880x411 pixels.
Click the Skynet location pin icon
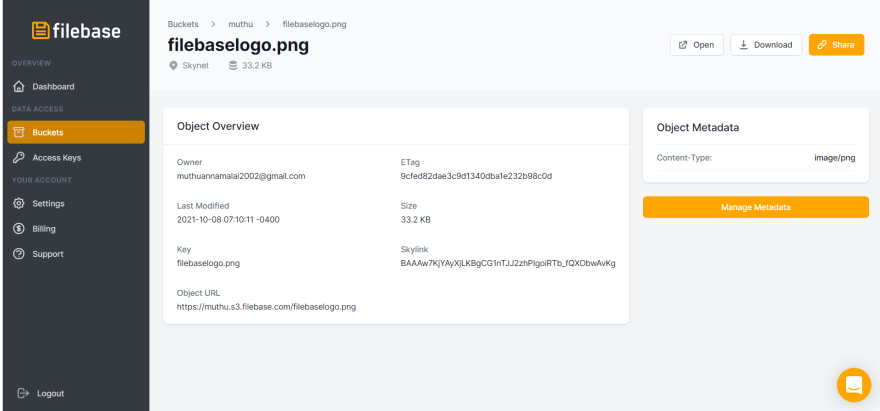coord(173,66)
